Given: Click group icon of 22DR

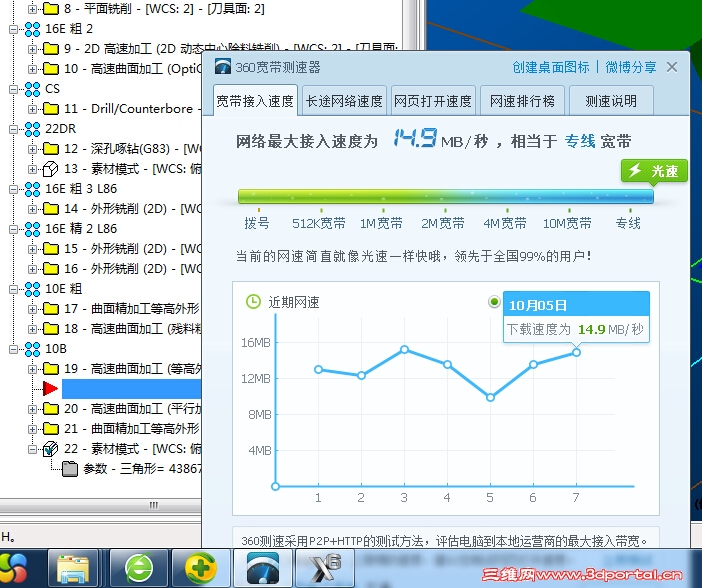Looking at the screenshot, I should 32,129.
